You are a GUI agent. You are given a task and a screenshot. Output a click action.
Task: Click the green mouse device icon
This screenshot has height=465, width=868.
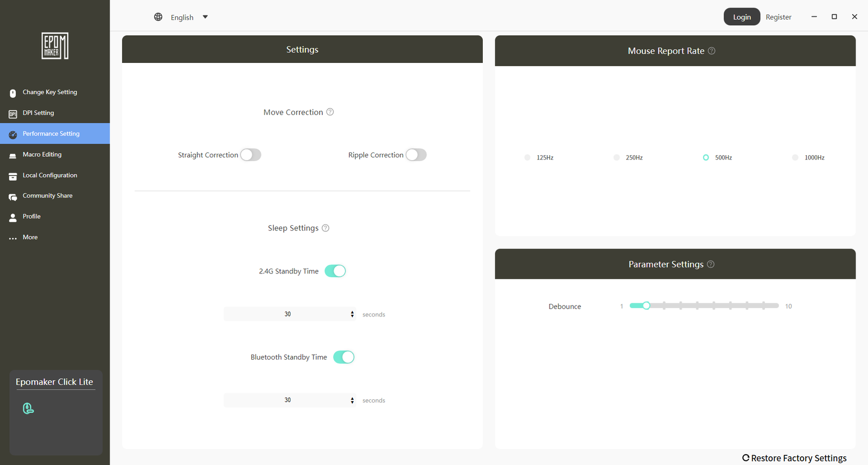[28, 409]
